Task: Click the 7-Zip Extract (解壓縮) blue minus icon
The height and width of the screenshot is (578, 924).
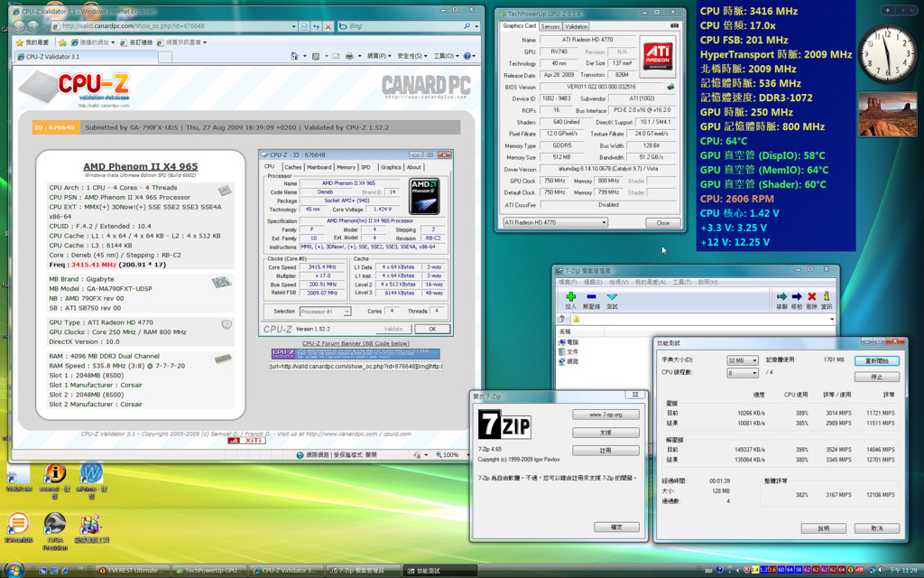Action: [x=591, y=296]
